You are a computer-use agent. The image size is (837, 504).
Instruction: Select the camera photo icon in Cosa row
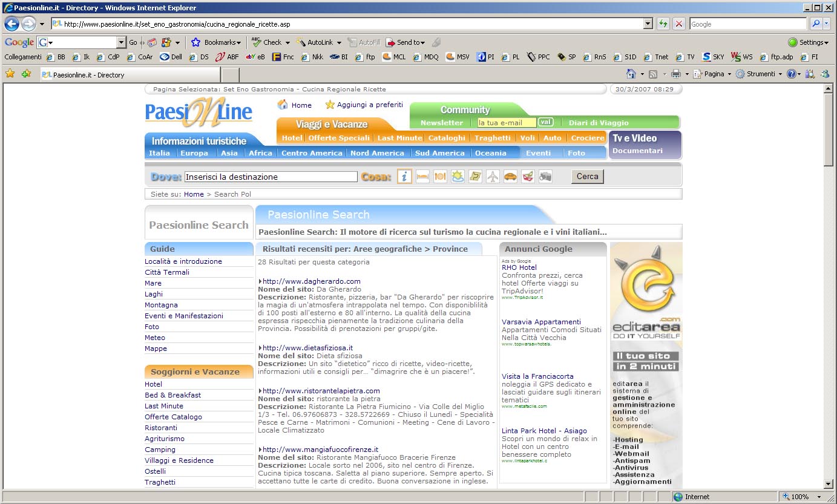(x=545, y=177)
